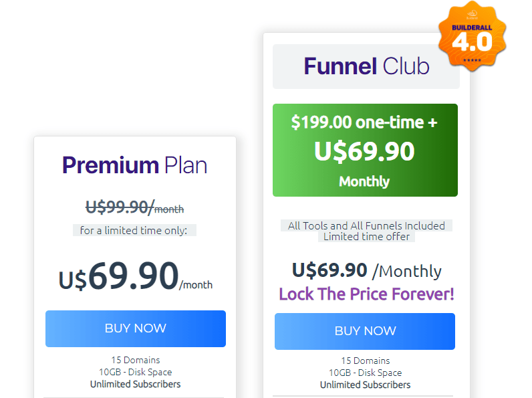Click the Funnel Club title box

coord(366,66)
